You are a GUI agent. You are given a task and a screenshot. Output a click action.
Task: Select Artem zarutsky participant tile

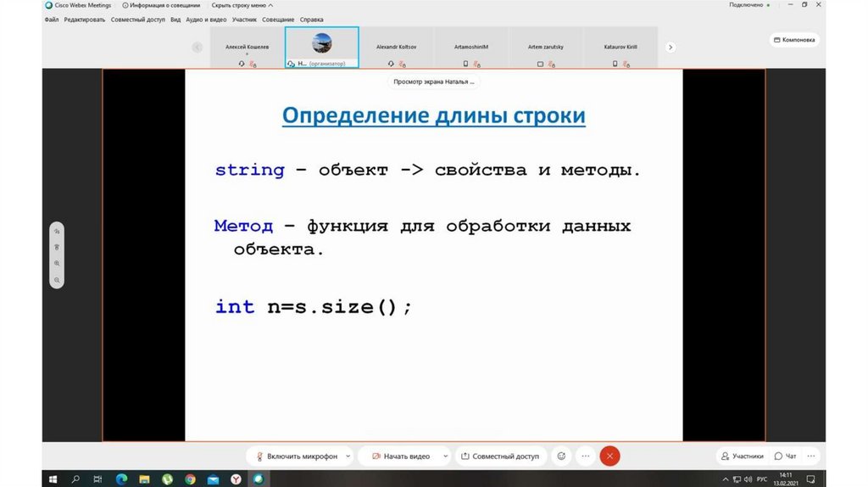pyautogui.click(x=546, y=48)
